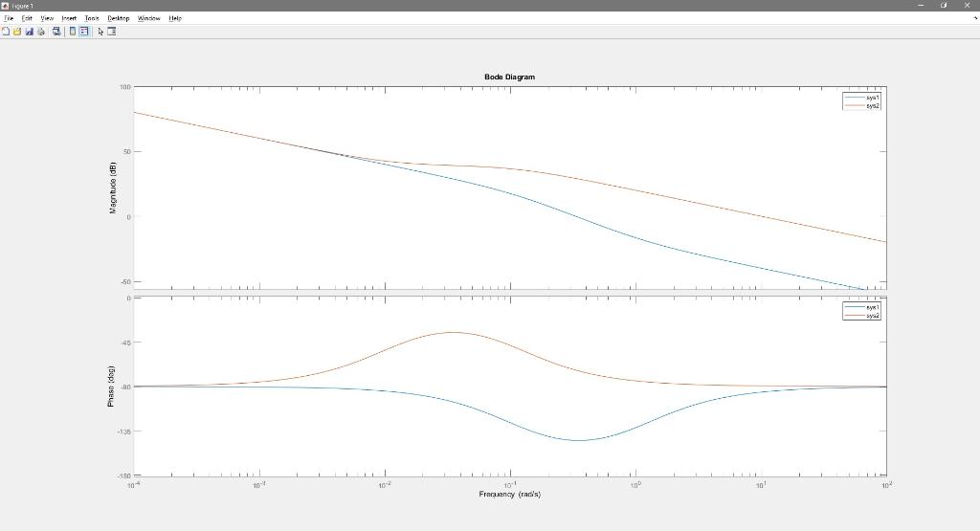Click the 'Figure 1' window title text

pos(23,6)
